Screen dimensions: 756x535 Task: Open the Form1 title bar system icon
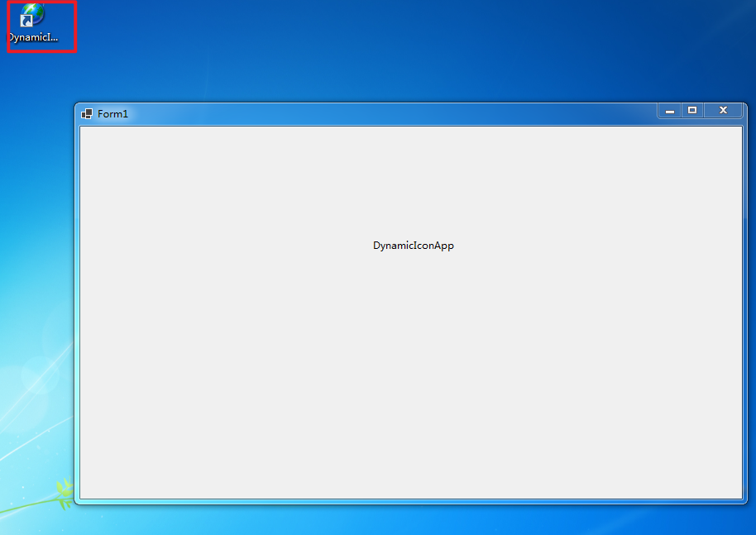coord(87,114)
